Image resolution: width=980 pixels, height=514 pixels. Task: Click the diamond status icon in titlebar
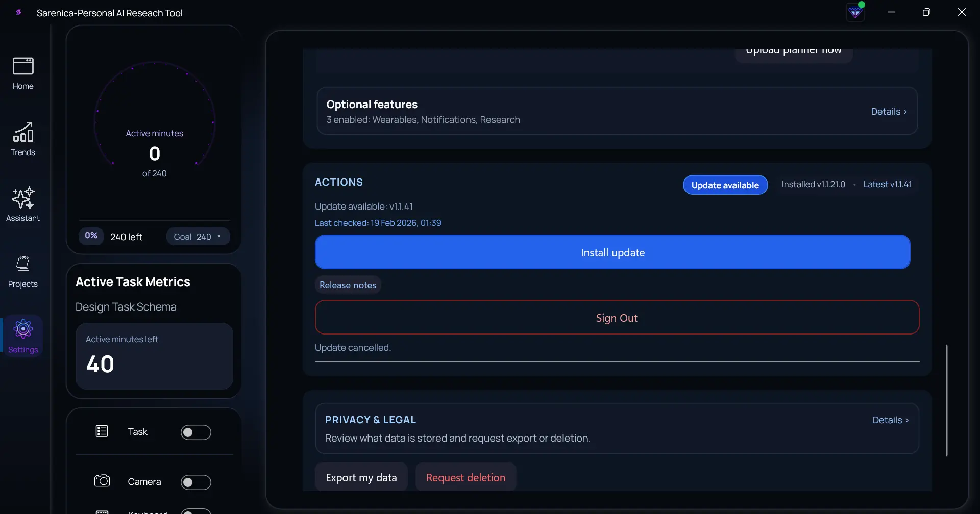(856, 12)
